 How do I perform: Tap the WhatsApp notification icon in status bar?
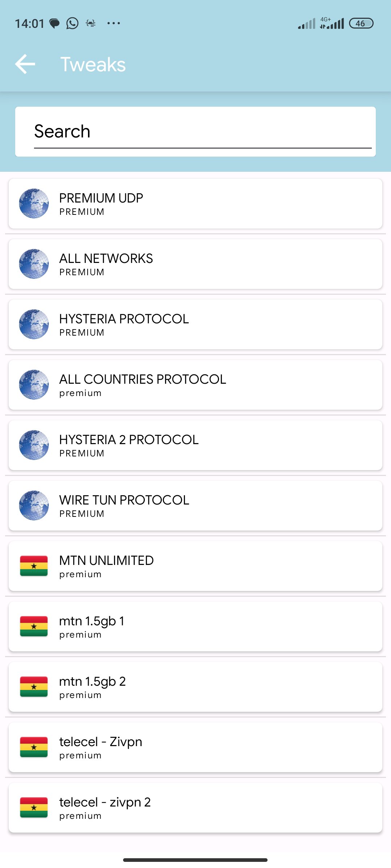(72, 24)
